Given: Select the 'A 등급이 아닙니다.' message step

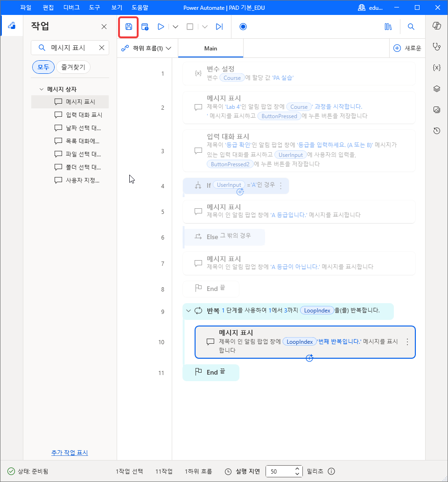Looking at the screenshot, I should [x=299, y=263].
